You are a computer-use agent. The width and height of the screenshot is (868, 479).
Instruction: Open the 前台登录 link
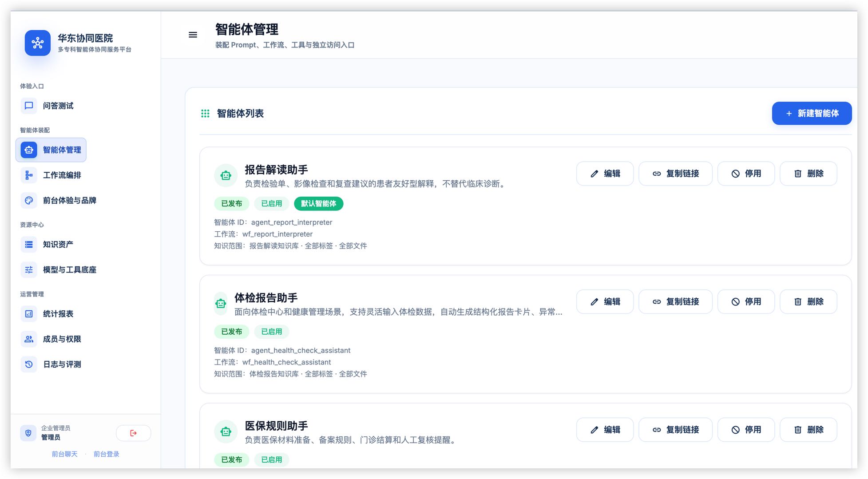[x=106, y=454]
